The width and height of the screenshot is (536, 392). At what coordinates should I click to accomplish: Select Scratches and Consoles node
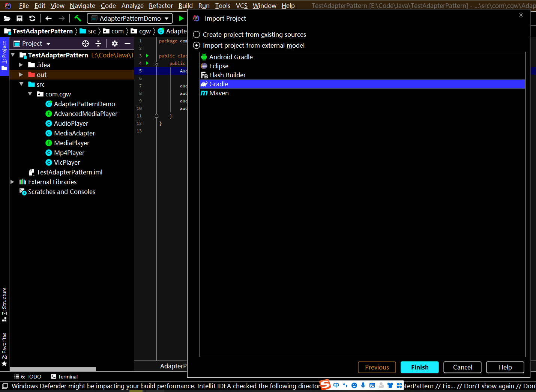(x=62, y=192)
